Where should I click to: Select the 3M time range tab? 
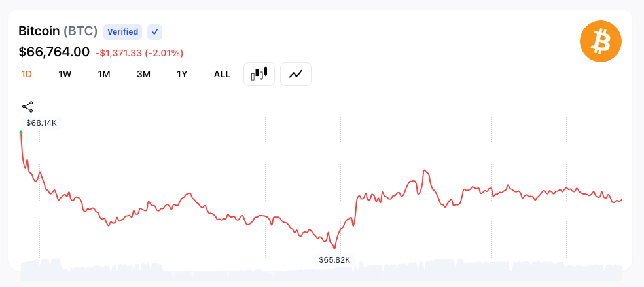click(143, 74)
